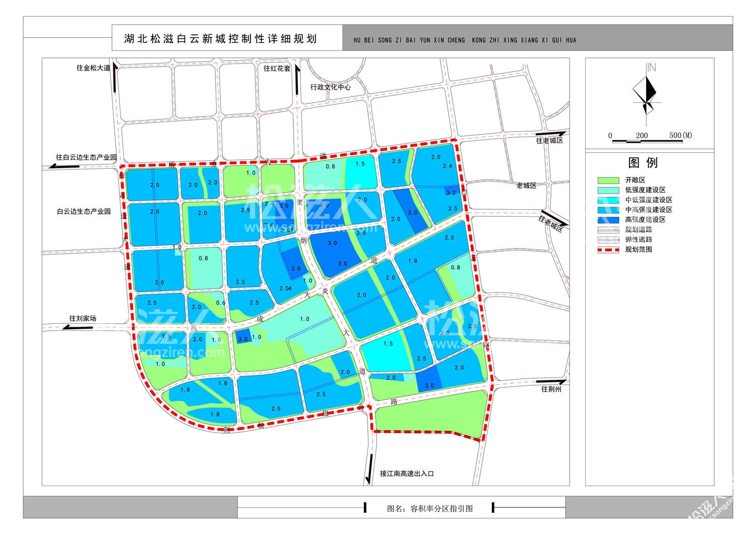
Task: Click the 图名：容积率分区指引图 caption
Action: click(430, 508)
